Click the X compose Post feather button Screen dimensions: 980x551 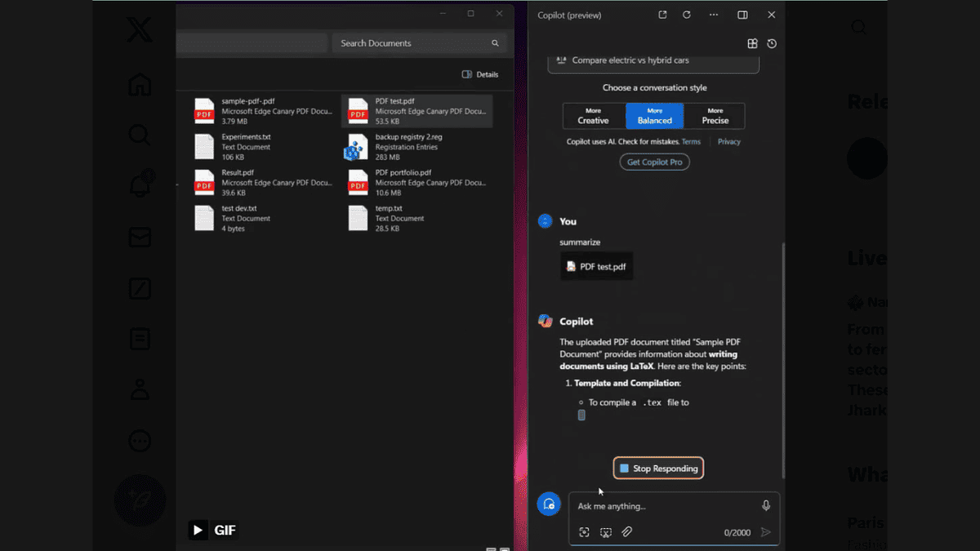[x=140, y=500]
